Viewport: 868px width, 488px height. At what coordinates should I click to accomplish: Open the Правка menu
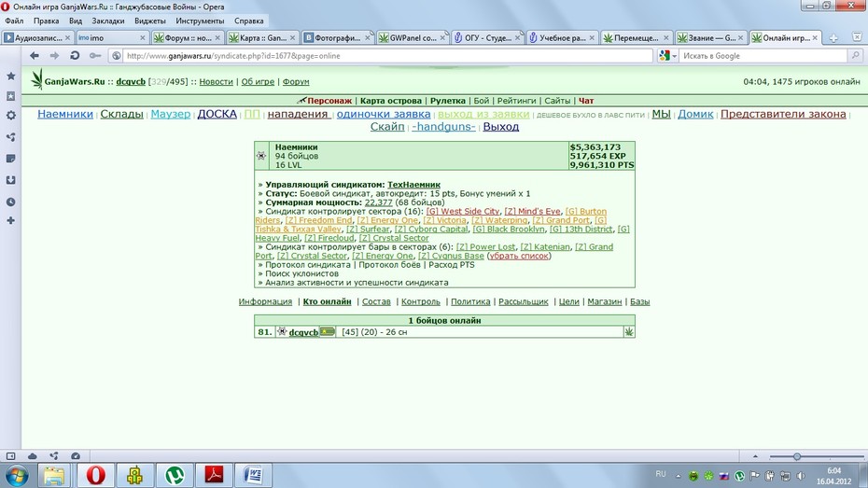pyautogui.click(x=46, y=21)
